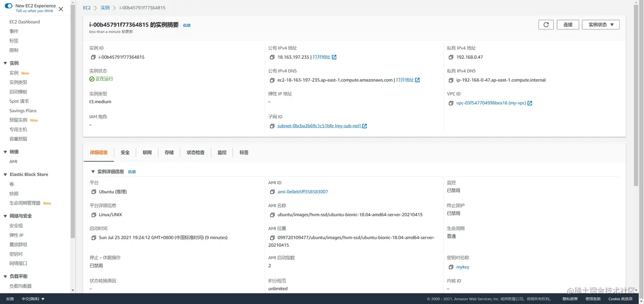This screenshot has height=304, width=644.
Task: Click the 连接 button
Action: tap(568, 25)
